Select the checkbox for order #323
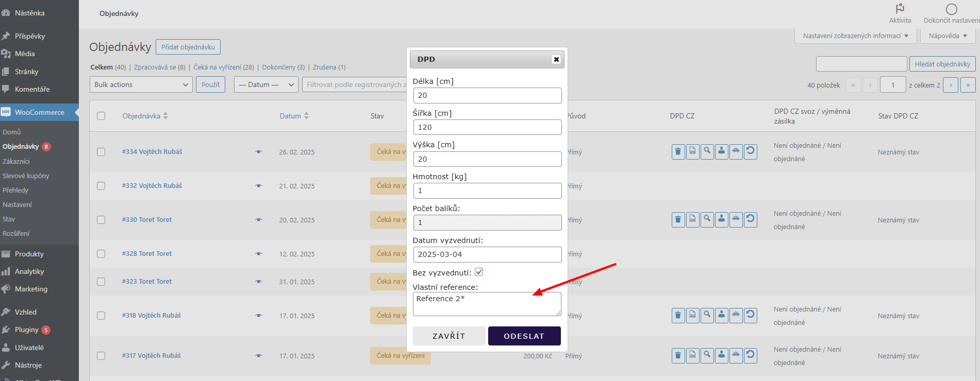The width and height of the screenshot is (980, 381). click(x=101, y=282)
